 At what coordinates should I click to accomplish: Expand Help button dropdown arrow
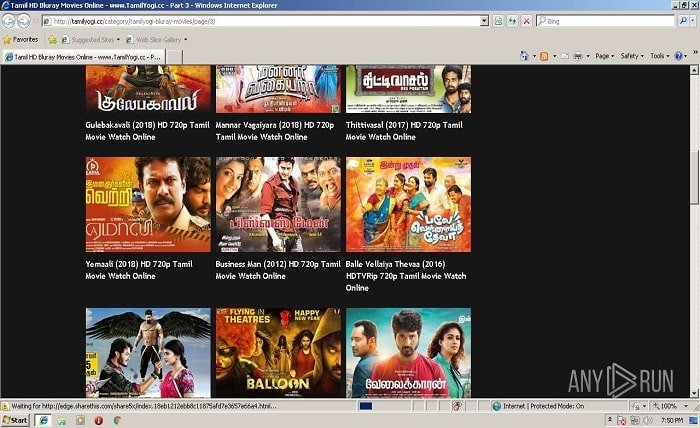[685, 56]
